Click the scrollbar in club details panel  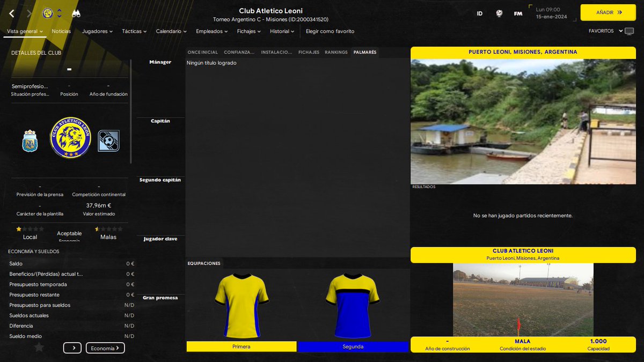click(131, 112)
